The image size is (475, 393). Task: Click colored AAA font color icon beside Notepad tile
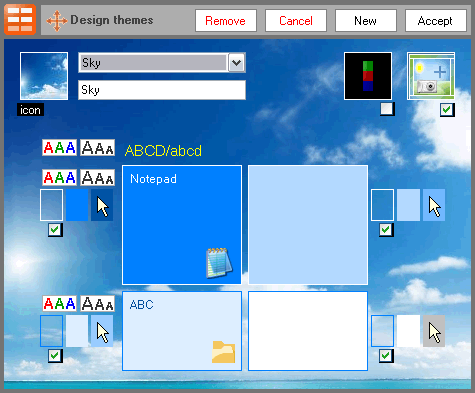click(x=59, y=177)
